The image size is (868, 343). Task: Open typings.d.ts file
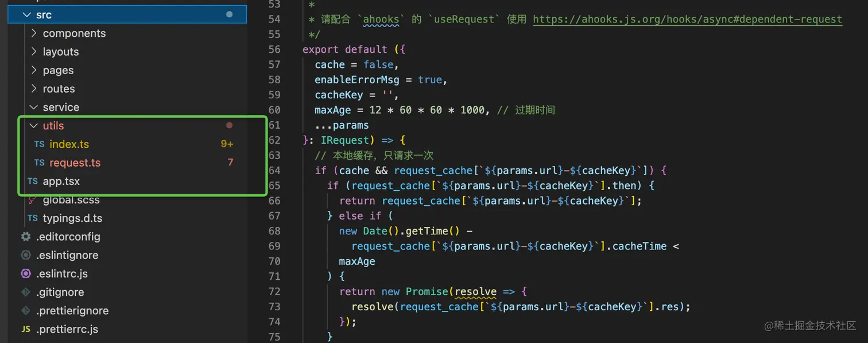(72, 218)
